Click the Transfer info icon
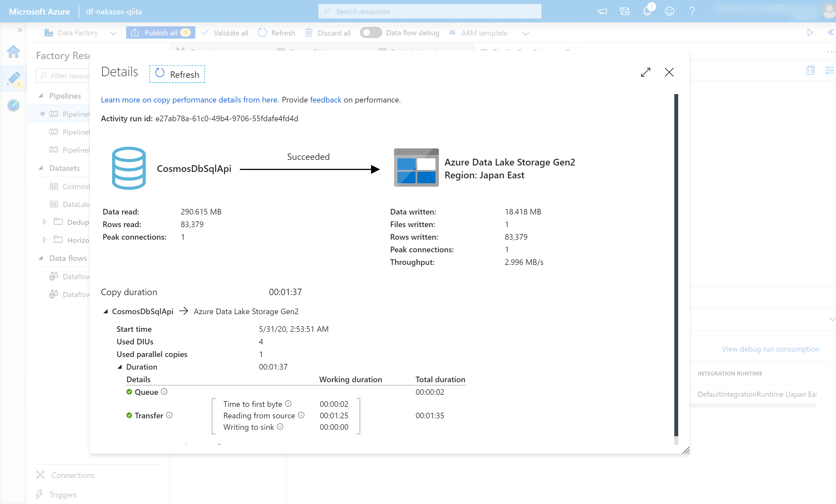 pos(169,415)
